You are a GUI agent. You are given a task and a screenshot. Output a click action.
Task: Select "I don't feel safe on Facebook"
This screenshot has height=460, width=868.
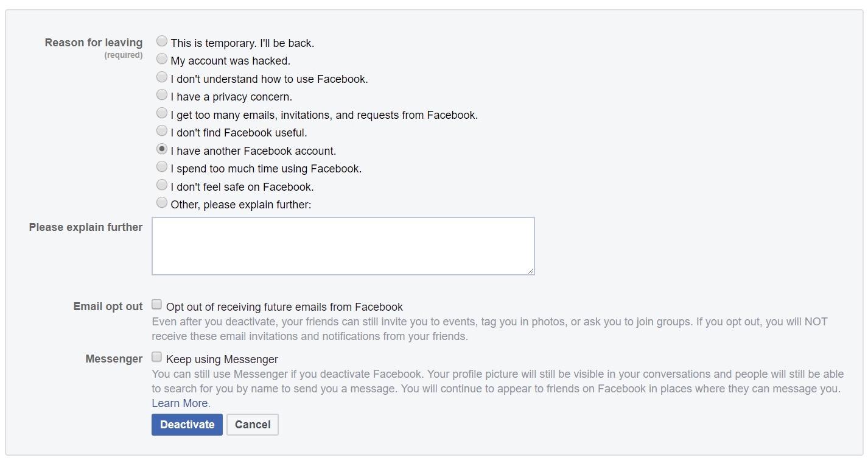(162, 185)
